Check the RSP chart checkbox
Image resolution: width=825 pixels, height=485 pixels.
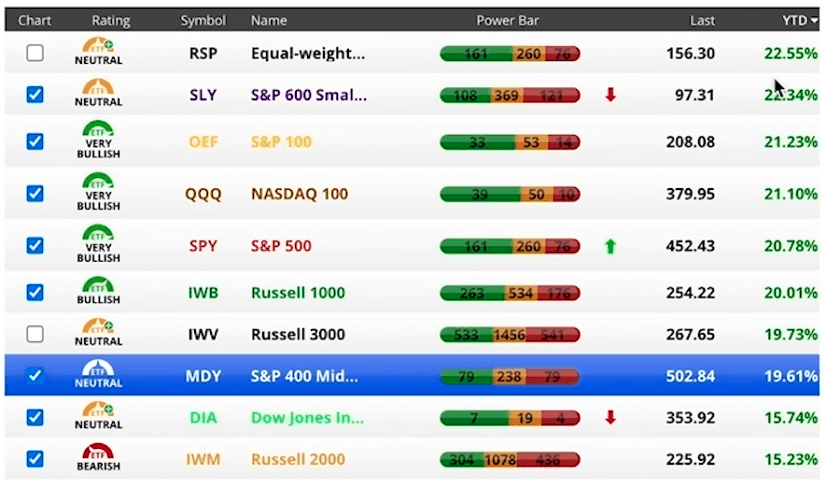[35, 53]
